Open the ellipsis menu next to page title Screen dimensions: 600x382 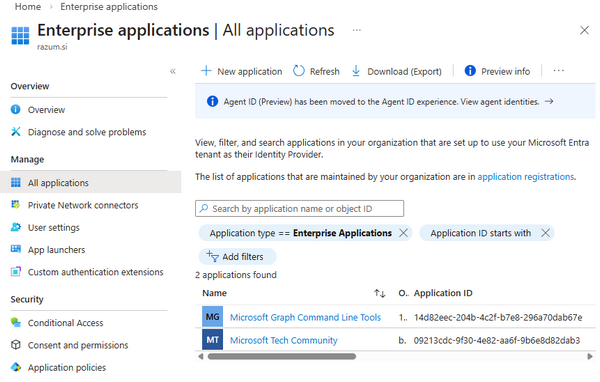pyautogui.click(x=357, y=30)
